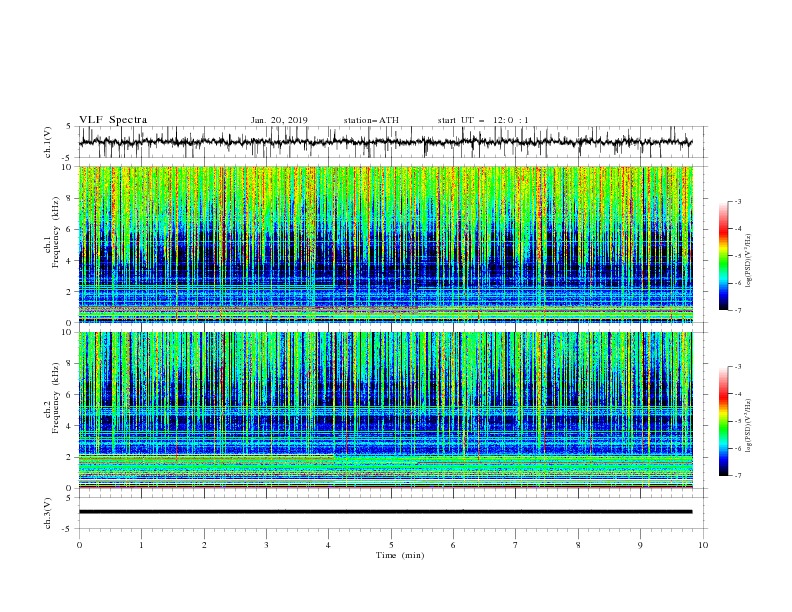
Task: Click the "-5" volt tick on ch.1(V) axis
Action: tap(68, 158)
